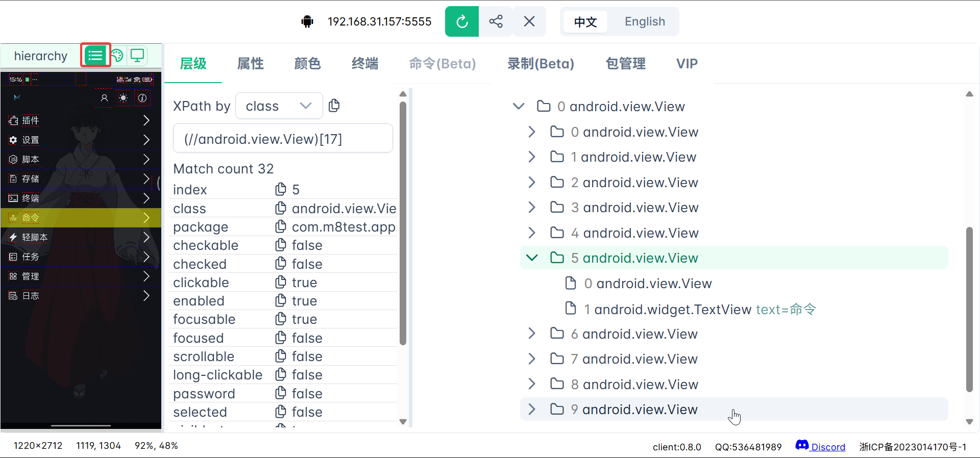Copy the package attribute value
Image resolution: width=980 pixels, height=458 pixels.
click(280, 226)
